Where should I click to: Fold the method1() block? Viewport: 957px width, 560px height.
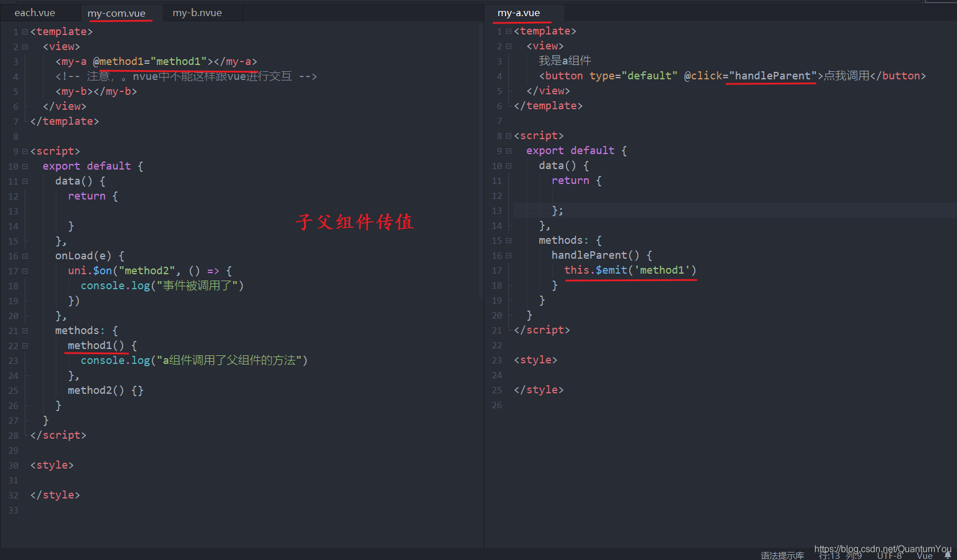pyautogui.click(x=25, y=346)
